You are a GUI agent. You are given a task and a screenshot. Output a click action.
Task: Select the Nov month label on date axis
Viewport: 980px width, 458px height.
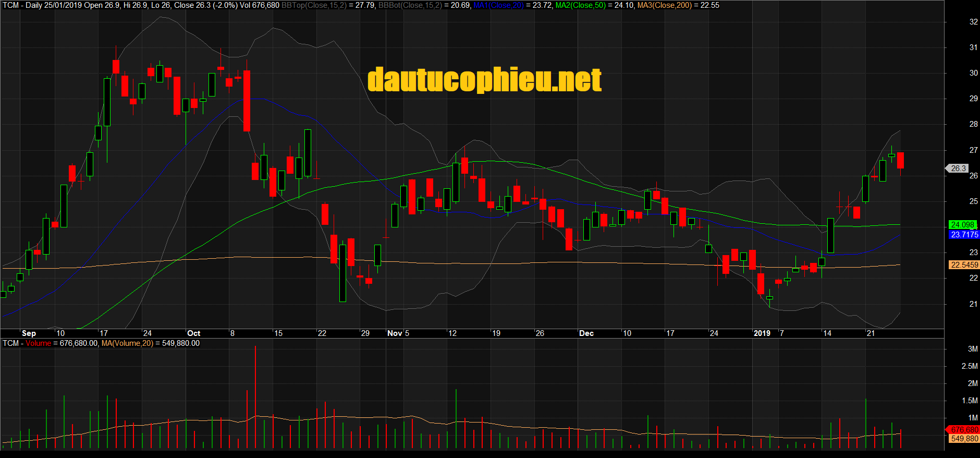395,333
